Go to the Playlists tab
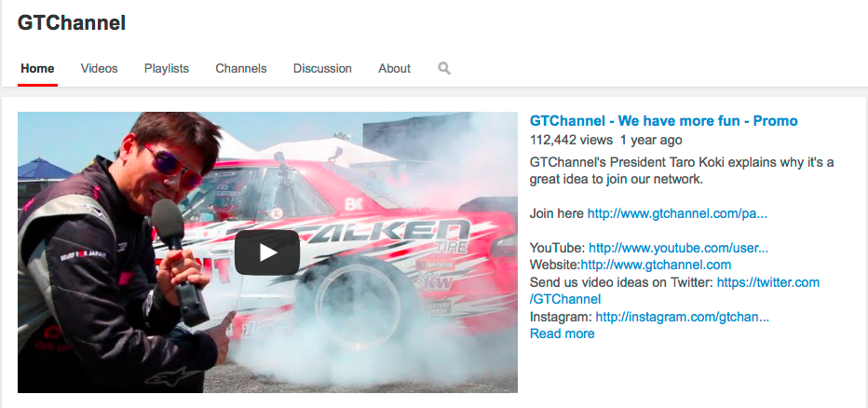868x408 pixels. [167, 69]
